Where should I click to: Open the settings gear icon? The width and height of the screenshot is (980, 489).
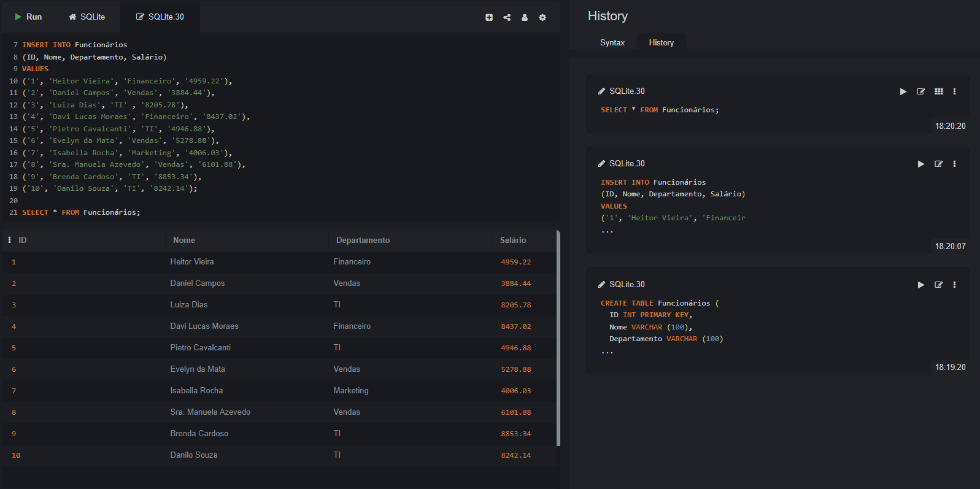[542, 17]
